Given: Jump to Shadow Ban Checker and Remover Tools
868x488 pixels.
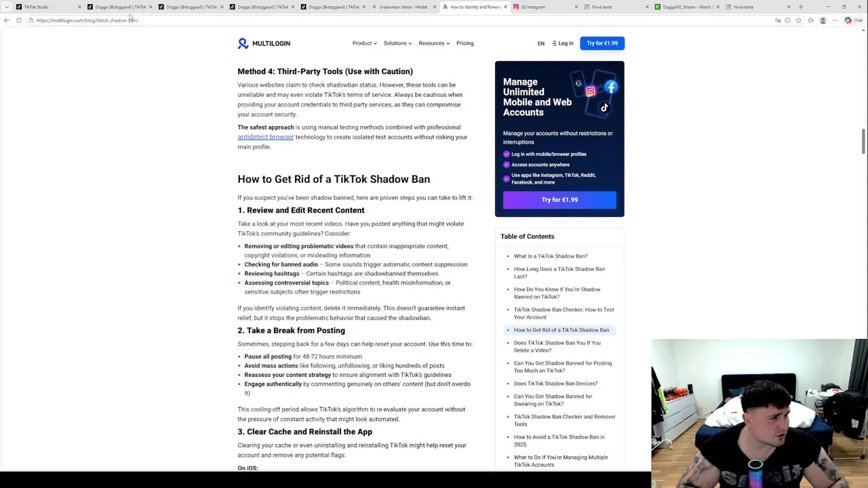Looking at the screenshot, I should 564,420.
